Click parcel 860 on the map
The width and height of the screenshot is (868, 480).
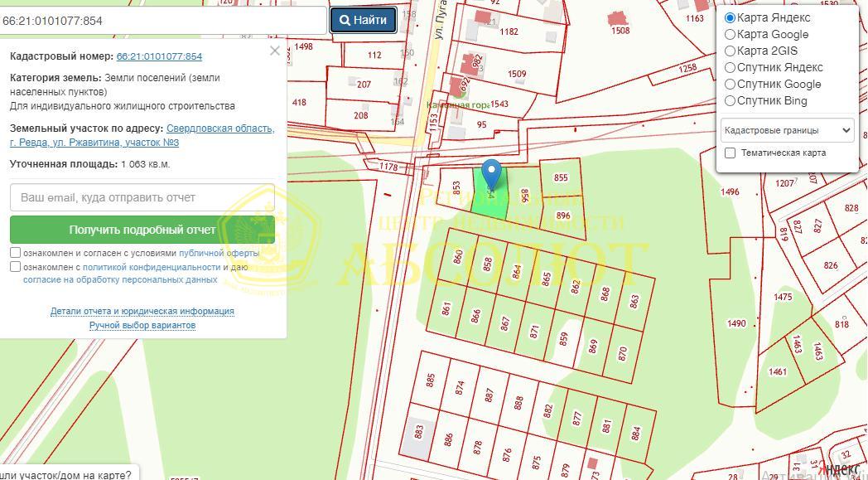(458, 257)
